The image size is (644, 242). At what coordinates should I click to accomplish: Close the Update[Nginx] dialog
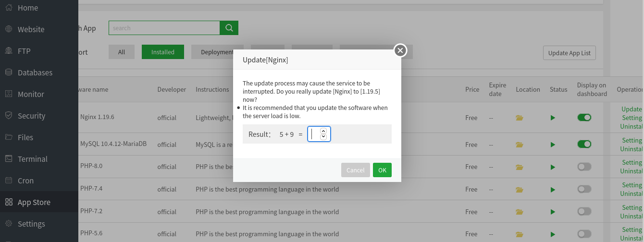(400, 50)
